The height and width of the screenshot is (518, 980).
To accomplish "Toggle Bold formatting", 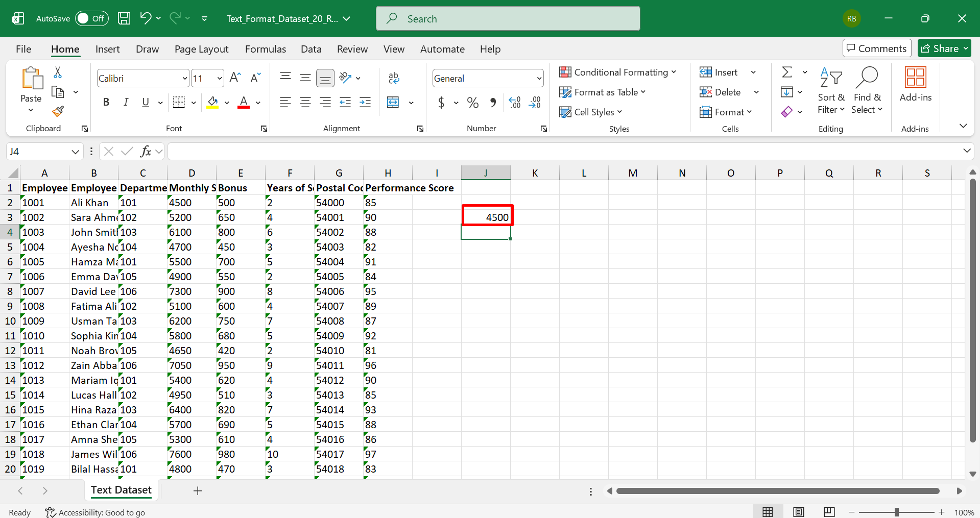I will pos(106,102).
